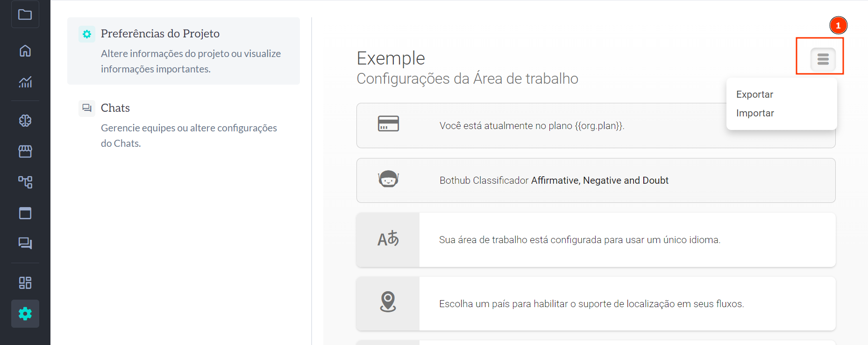Toggle the hamburger menu button
Viewport: 868px width, 345px height.
click(823, 59)
